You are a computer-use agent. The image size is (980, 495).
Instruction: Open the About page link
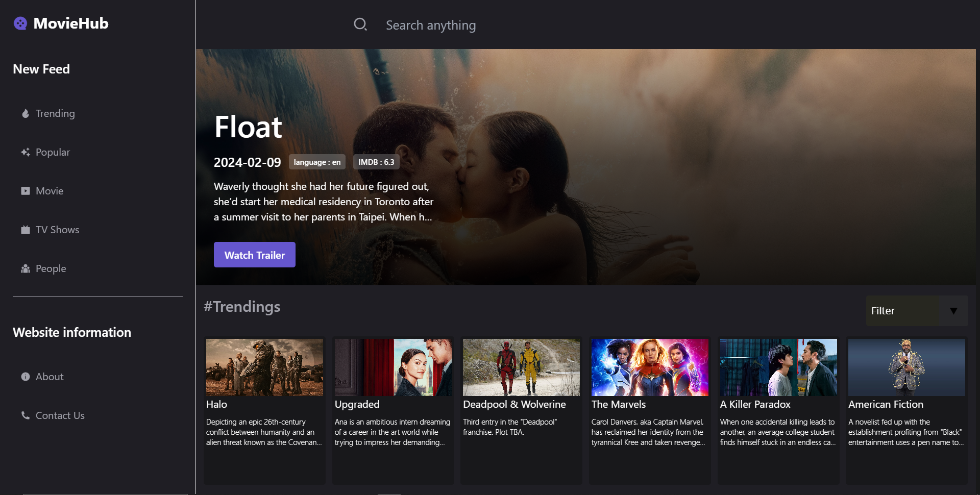point(50,377)
